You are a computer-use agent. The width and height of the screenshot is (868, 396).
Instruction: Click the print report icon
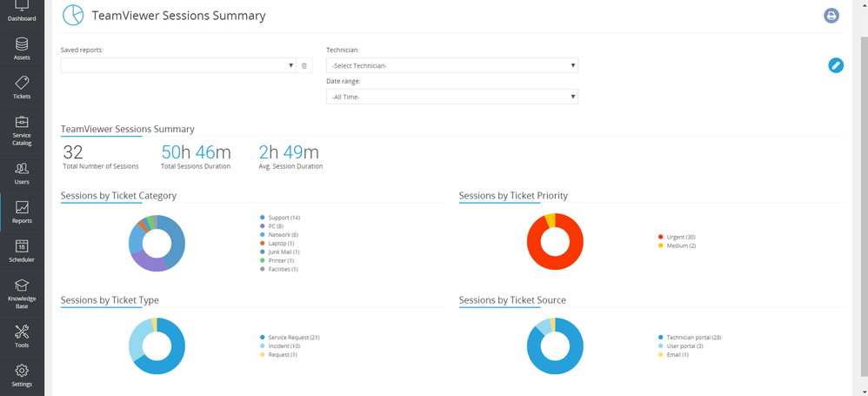pos(831,16)
